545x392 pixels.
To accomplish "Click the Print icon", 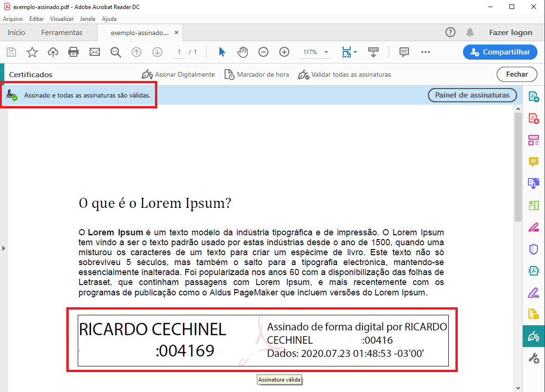I will pyautogui.click(x=73, y=52).
